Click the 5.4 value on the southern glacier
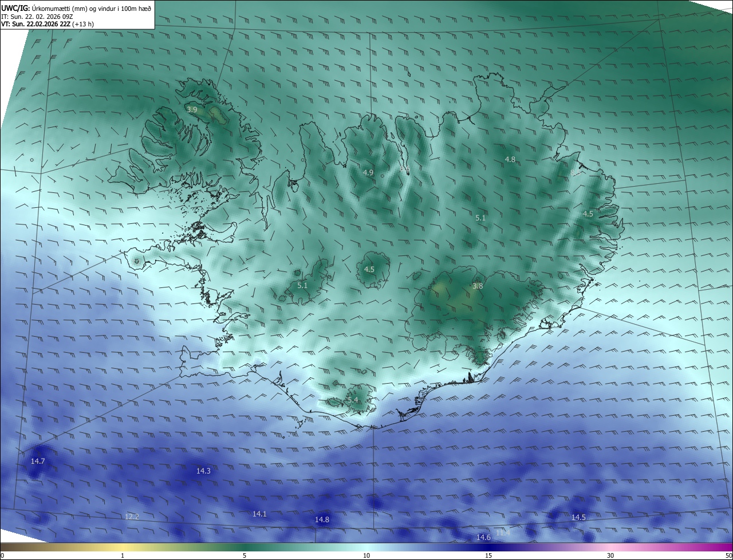The width and height of the screenshot is (733, 560). coord(353,400)
